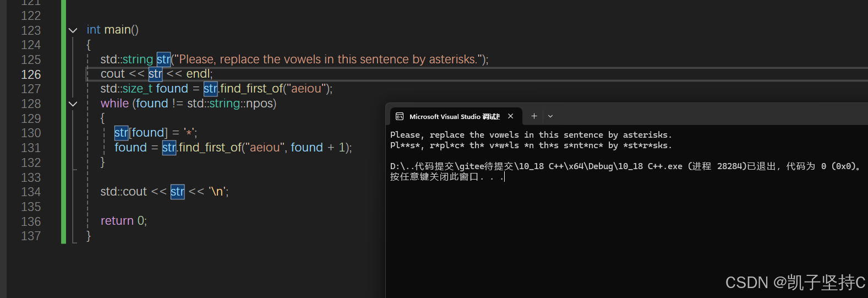The image size is (868, 298).
Task: Open a new terminal tab with plus button
Action: (x=534, y=116)
